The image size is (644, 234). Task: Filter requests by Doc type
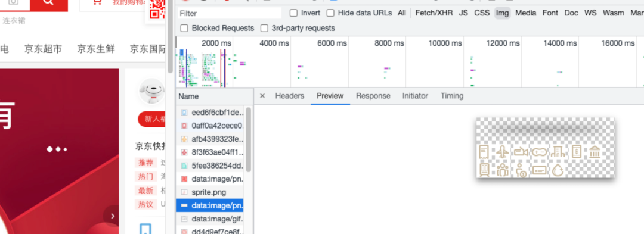571,13
